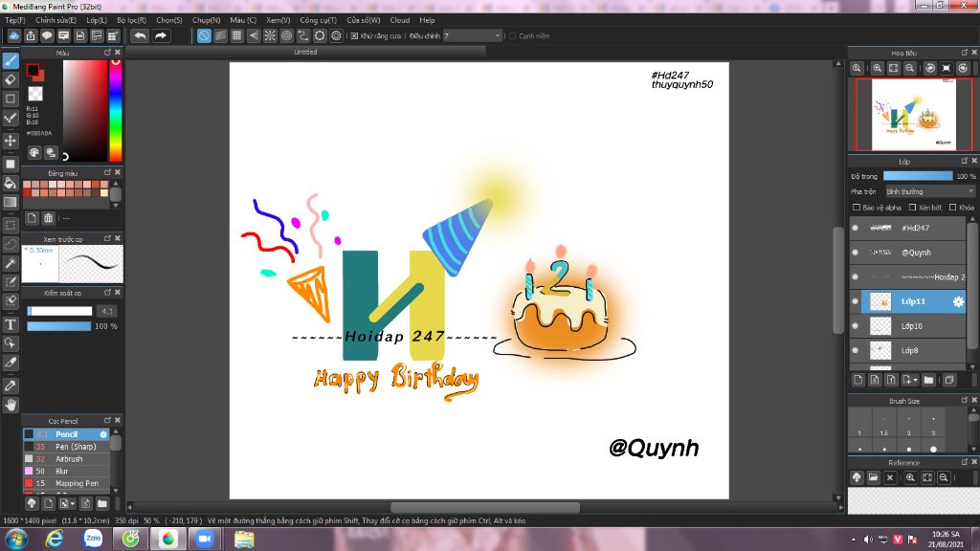
Task: Delete a palette color with the trash icon
Action: click(x=48, y=218)
